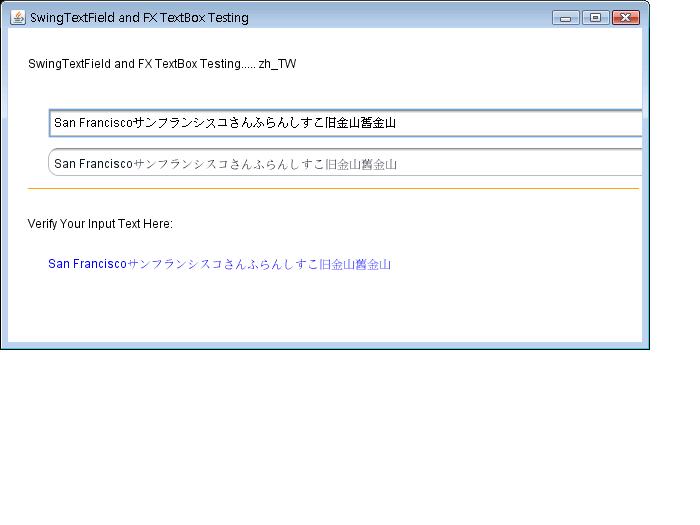The height and width of the screenshot is (525, 700).
Task: Close the SwingTextField and FX TextBox window
Action: (625, 17)
